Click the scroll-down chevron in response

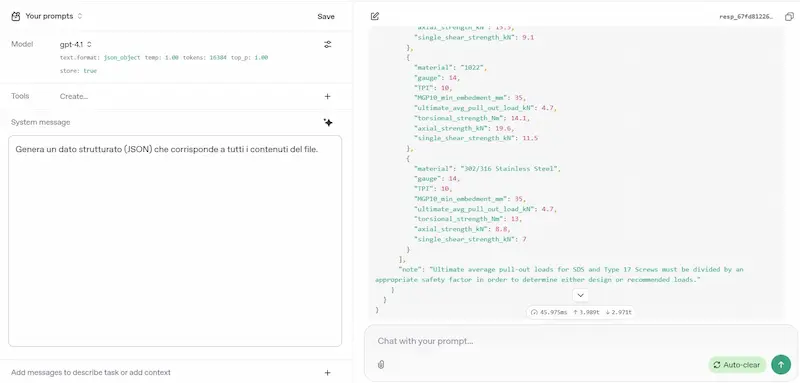[x=581, y=295]
